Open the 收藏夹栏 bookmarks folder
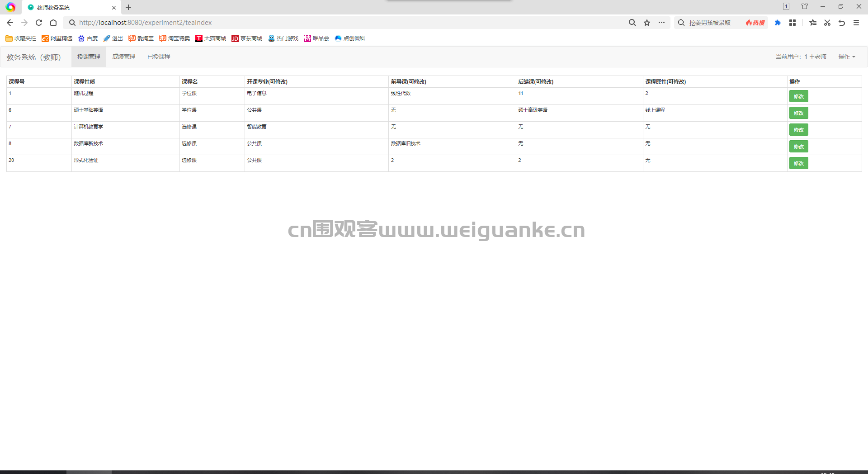 pyautogui.click(x=21, y=38)
